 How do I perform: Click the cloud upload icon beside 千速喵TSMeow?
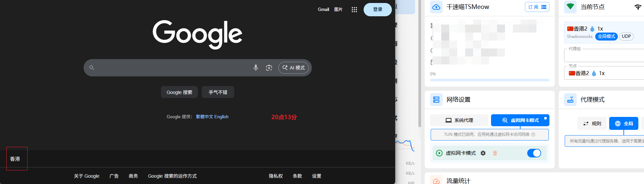click(x=436, y=7)
